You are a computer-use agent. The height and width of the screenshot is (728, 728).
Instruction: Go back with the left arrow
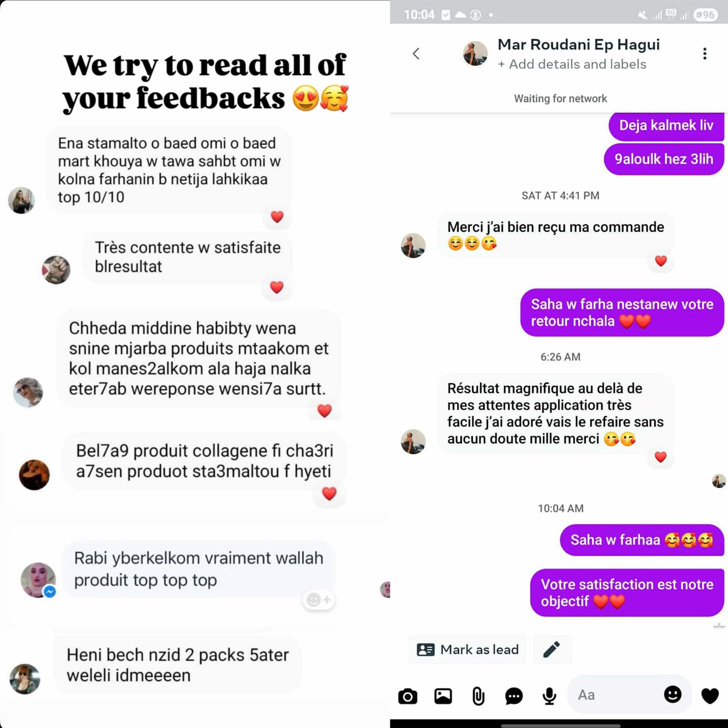416,54
